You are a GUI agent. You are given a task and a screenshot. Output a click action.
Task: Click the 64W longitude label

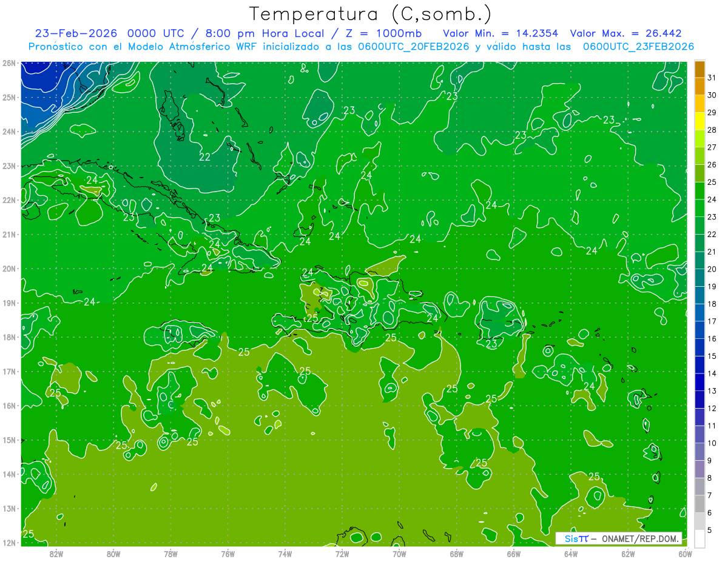point(571,554)
